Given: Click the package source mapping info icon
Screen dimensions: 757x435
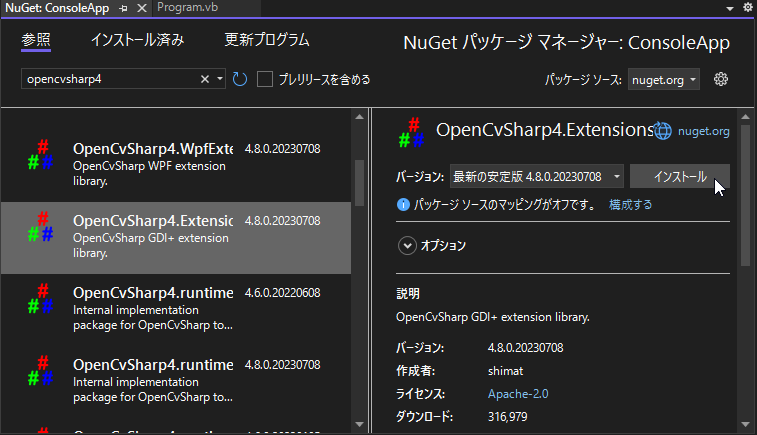Looking at the screenshot, I should pyautogui.click(x=403, y=205).
